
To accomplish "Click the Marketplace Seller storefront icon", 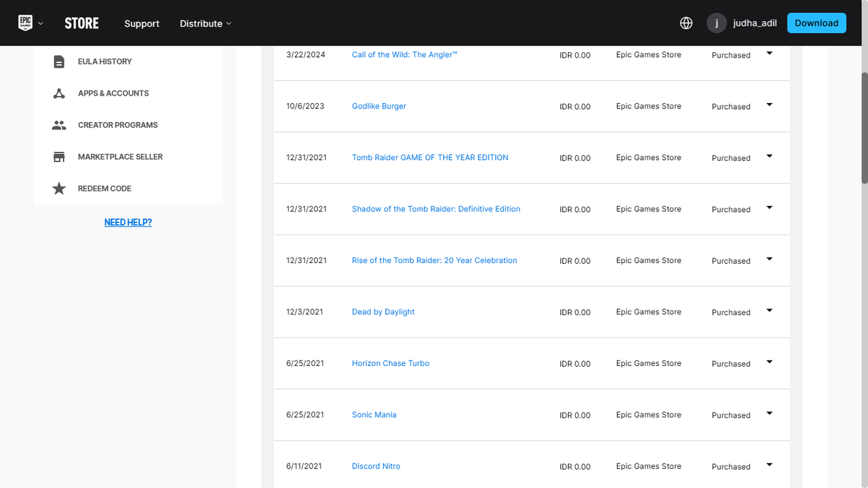I will click(59, 157).
